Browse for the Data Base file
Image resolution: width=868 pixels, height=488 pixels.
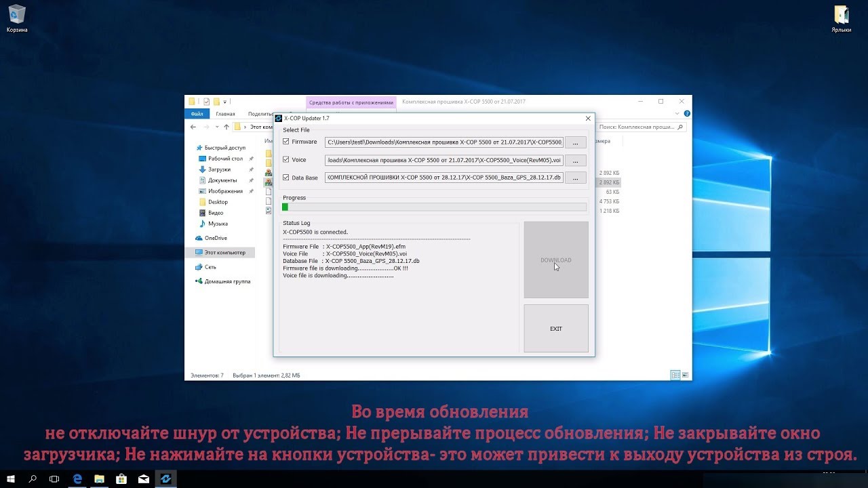pyautogui.click(x=576, y=178)
